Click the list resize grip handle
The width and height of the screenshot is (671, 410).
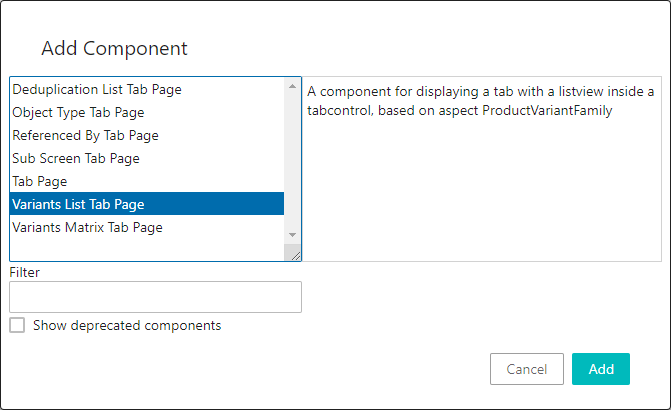click(x=296, y=256)
